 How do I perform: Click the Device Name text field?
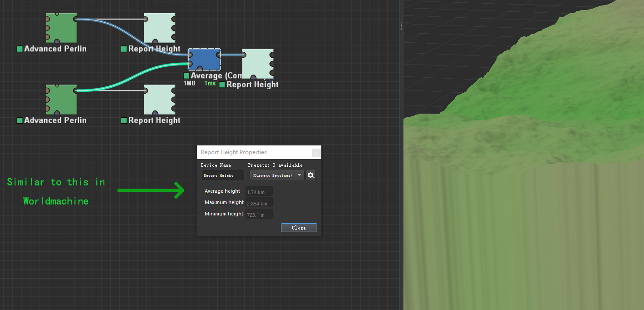(223, 175)
